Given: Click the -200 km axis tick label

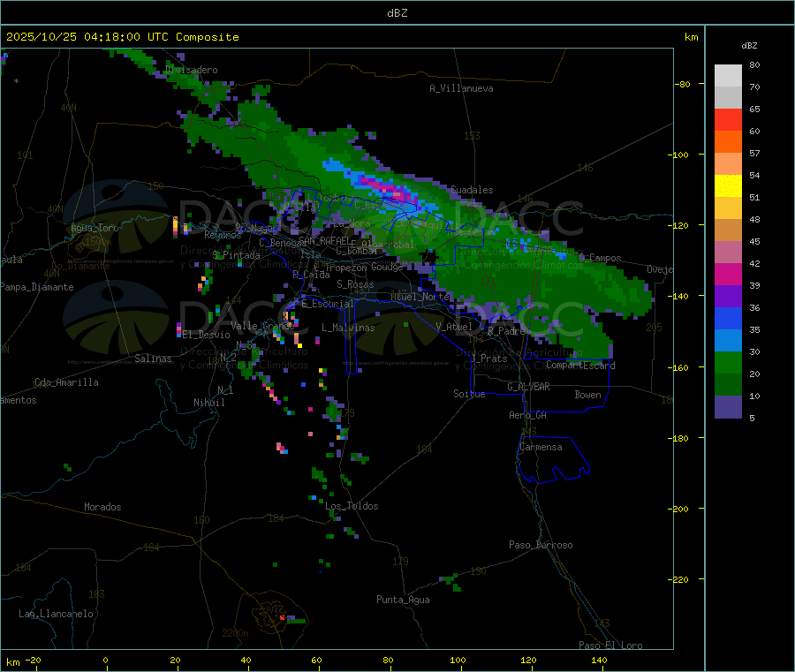Looking at the screenshot, I should 680,509.
